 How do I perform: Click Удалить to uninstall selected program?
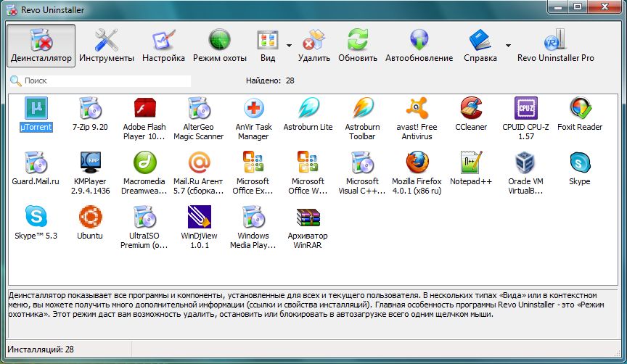click(314, 46)
